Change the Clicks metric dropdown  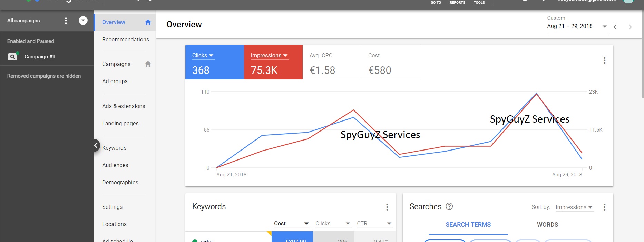click(203, 55)
